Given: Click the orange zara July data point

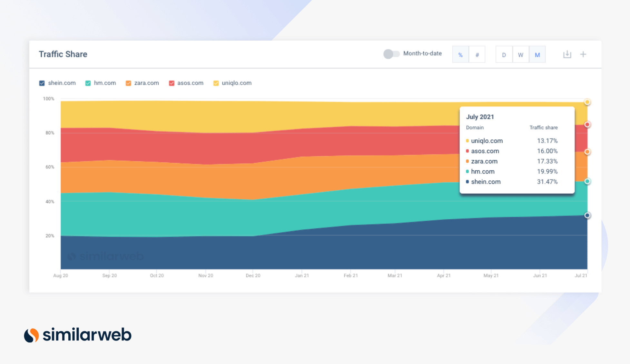Looking at the screenshot, I should pyautogui.click(x=587, y=152).
